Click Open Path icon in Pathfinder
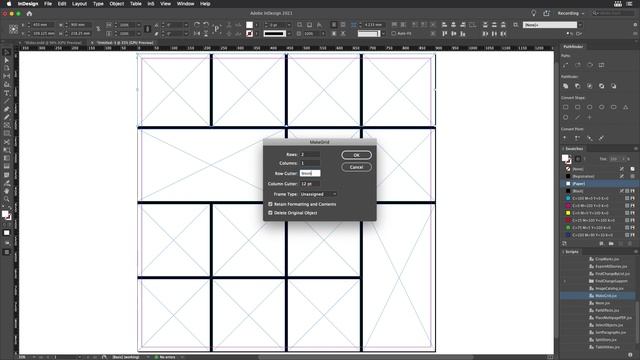The image size is (640, 360). 578,65
